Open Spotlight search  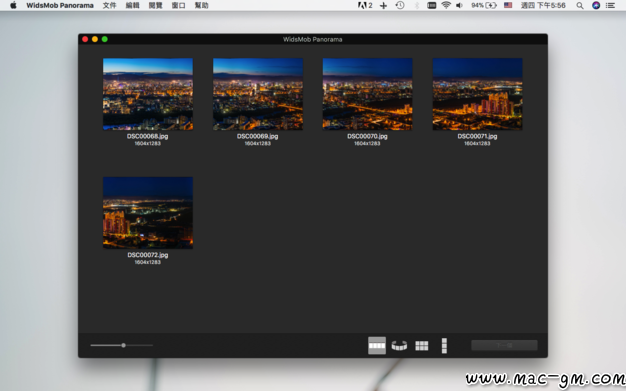580,6
